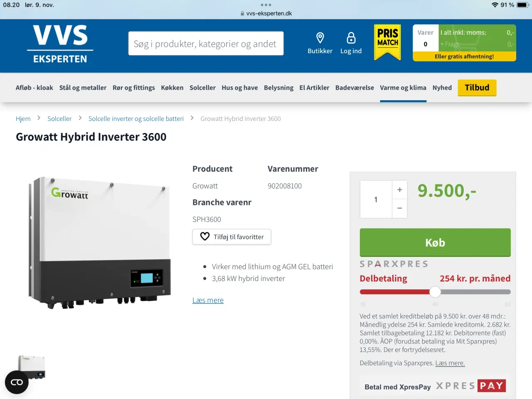Tap the Varenummer value 902008100

[285, 186]
